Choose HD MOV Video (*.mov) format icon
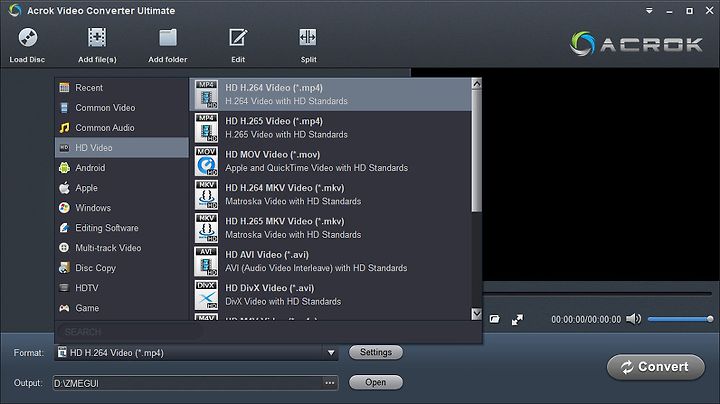Screen dimensions: 720x404 click(206, 162)
